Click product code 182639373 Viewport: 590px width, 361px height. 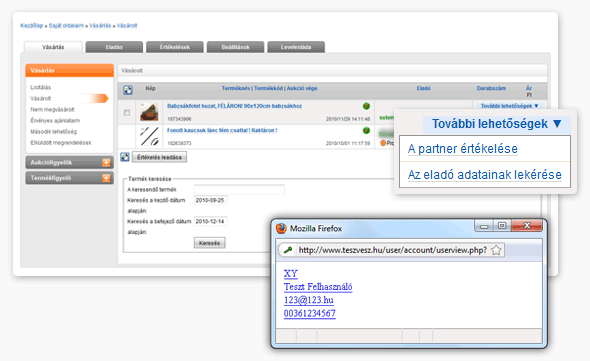tap(179, 143)
